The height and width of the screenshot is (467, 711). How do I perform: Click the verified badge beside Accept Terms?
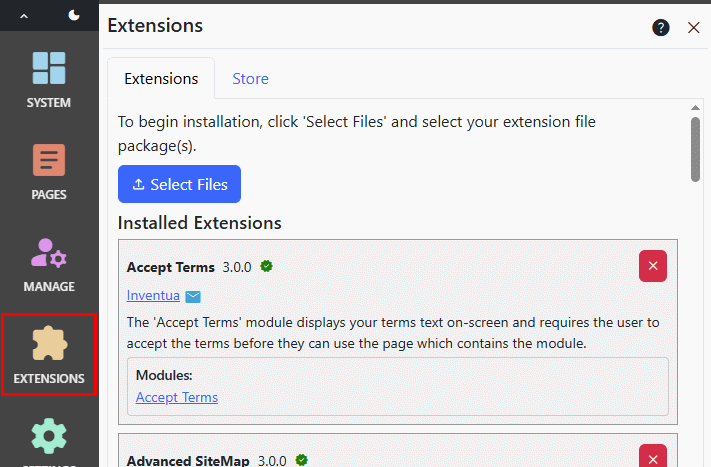267,266
